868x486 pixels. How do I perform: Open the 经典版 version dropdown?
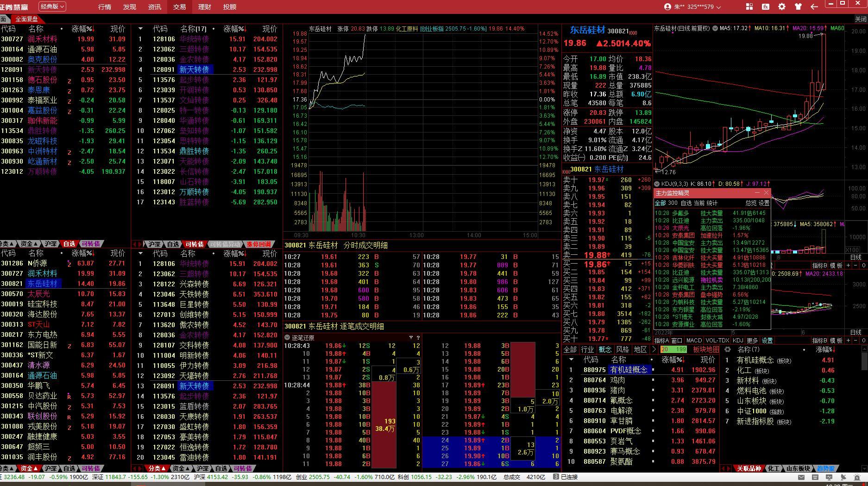click(x=52, y=6)
